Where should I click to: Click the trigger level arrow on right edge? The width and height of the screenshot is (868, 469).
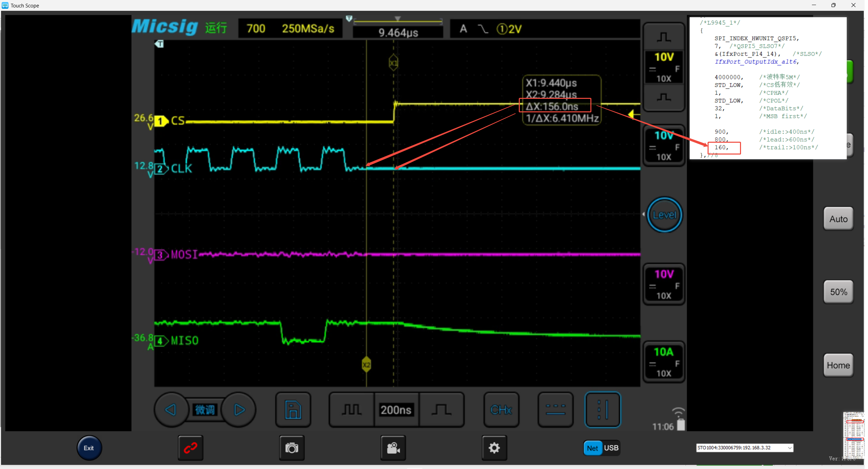point(634,114)
